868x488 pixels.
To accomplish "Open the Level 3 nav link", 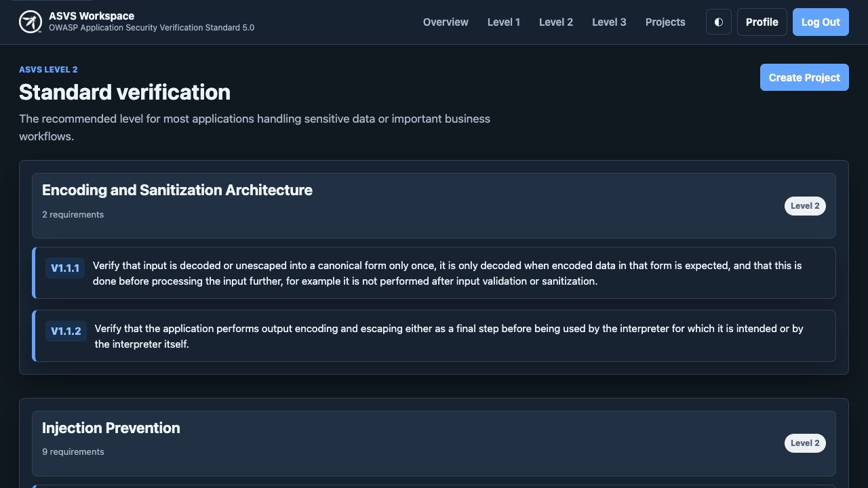I will (609, 22).
